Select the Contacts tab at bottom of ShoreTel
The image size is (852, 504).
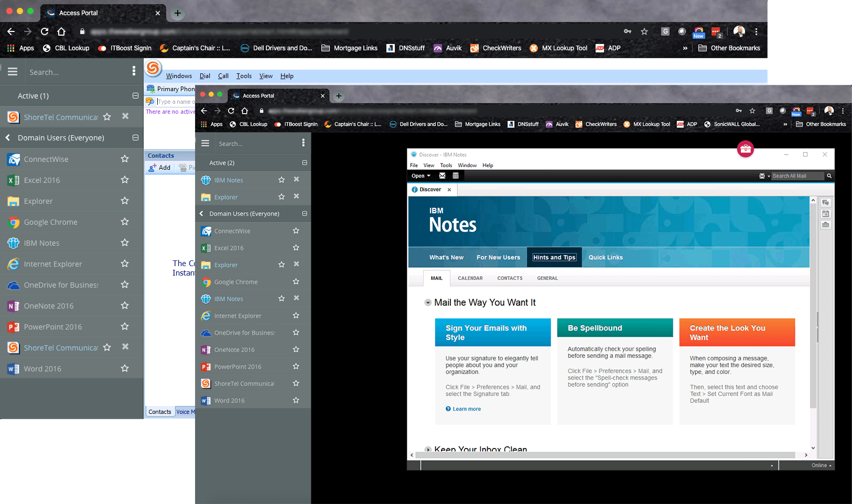[x=159, y=412]
